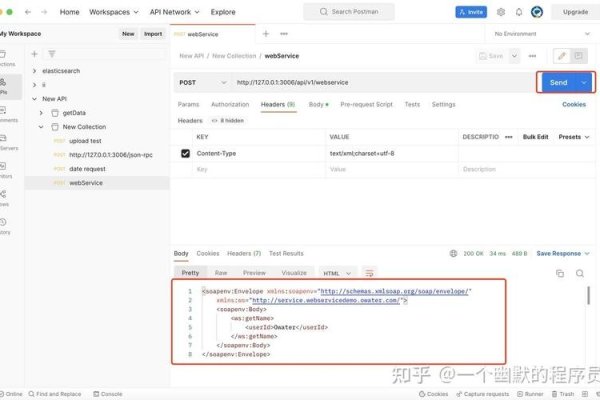This screenshot has width=600, height=400.
Task: Click the Upgrade button
Action: point(575,12)
